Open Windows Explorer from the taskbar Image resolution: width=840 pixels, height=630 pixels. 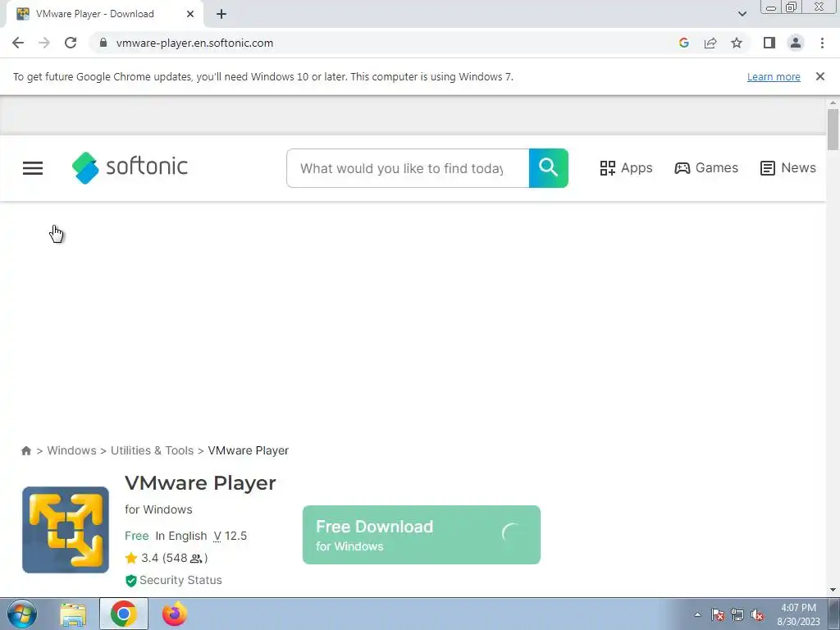click(x=73, y=614)
